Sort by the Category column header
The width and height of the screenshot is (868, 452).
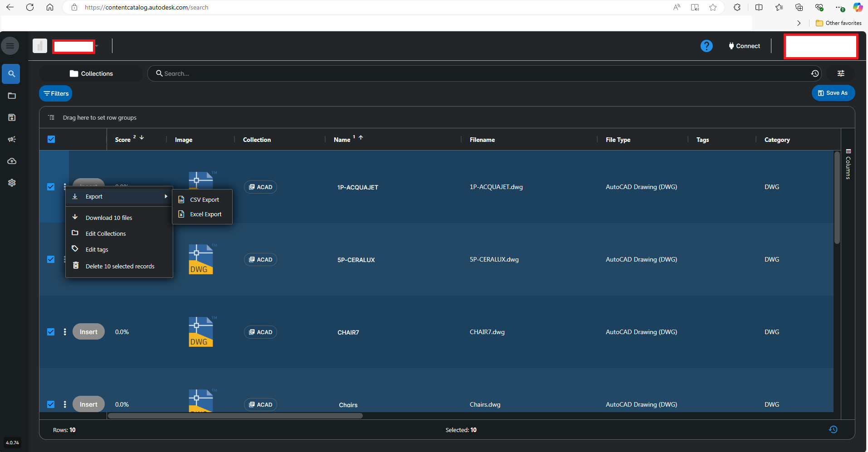click(777, 140)
